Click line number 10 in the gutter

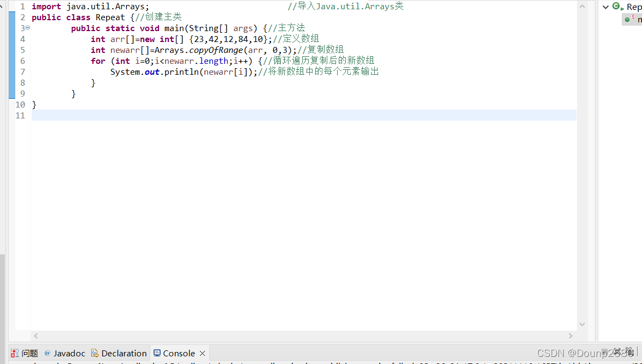tap(20, 104)
